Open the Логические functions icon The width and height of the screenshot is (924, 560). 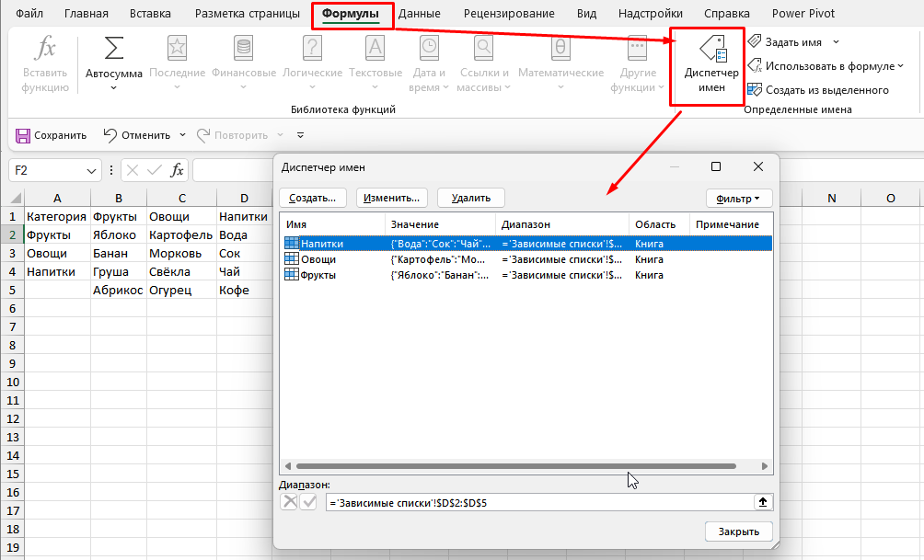[312, 50]
